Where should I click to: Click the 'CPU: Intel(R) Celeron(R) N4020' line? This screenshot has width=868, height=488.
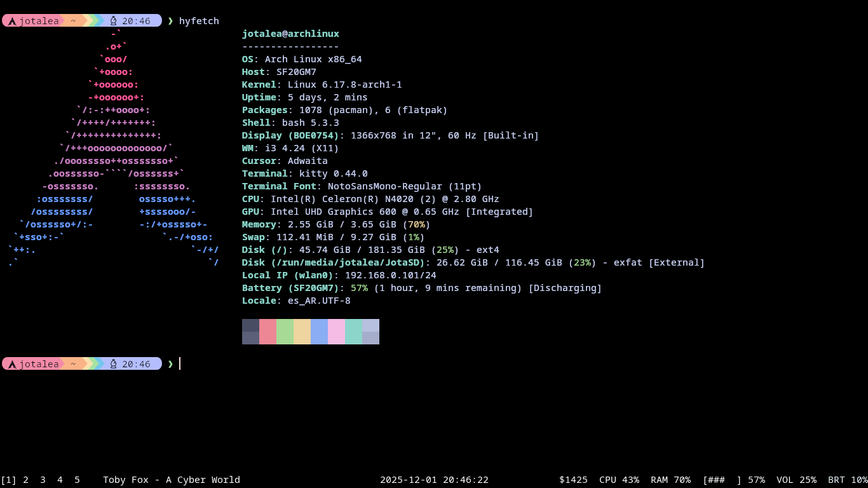(370, 199)
